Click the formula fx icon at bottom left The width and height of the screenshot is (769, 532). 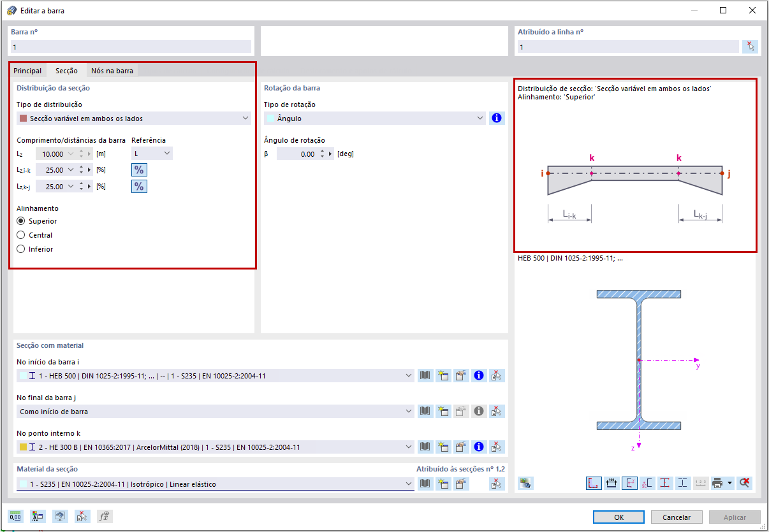tap(104, 517)
